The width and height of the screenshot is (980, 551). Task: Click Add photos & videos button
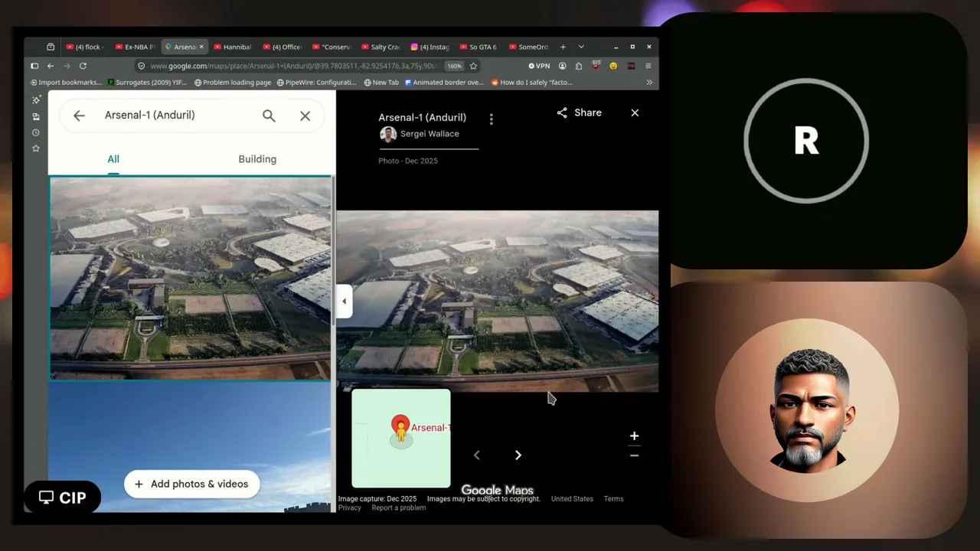[x=191, y=484]
